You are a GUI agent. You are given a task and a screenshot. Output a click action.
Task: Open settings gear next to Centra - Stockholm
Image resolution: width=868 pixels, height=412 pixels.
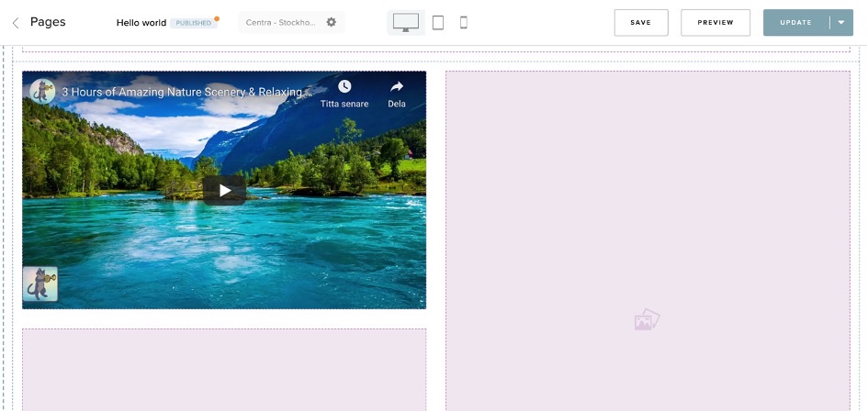click(x=331, y=22)
